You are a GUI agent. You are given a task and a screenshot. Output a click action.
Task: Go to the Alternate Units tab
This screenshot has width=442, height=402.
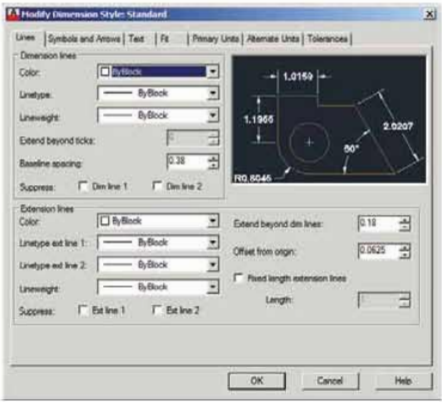coord(273,39)
